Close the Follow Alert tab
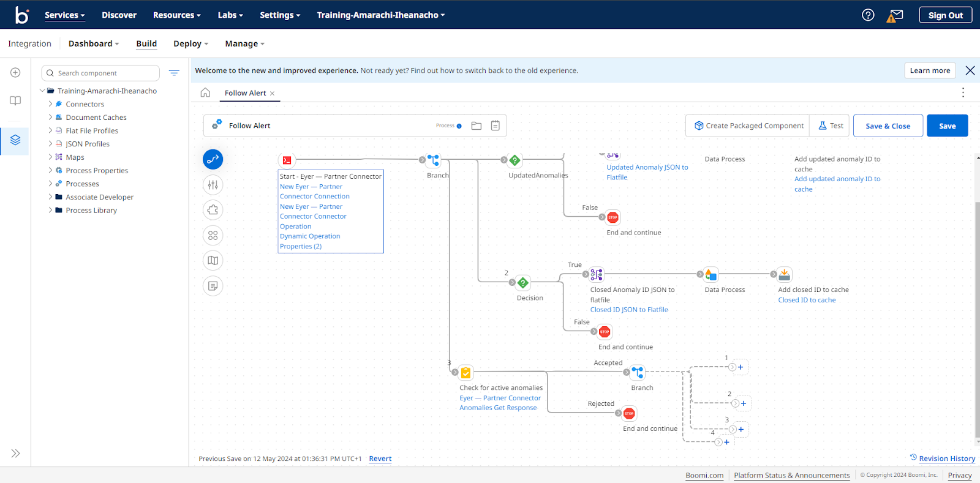980x483 pixels. 273,94
